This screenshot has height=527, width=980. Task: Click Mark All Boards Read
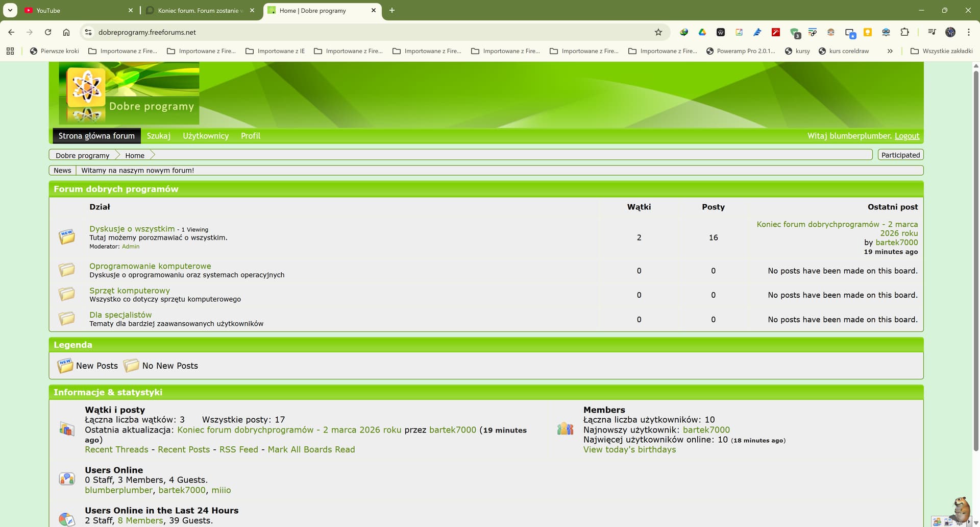[x=311, y=449]
